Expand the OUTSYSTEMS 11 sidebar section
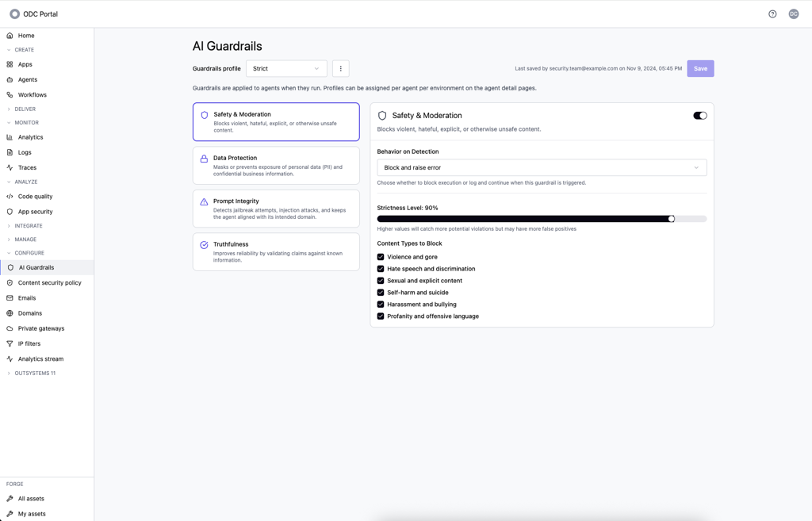This screenshot has width=812, height=521. point(31,373)
